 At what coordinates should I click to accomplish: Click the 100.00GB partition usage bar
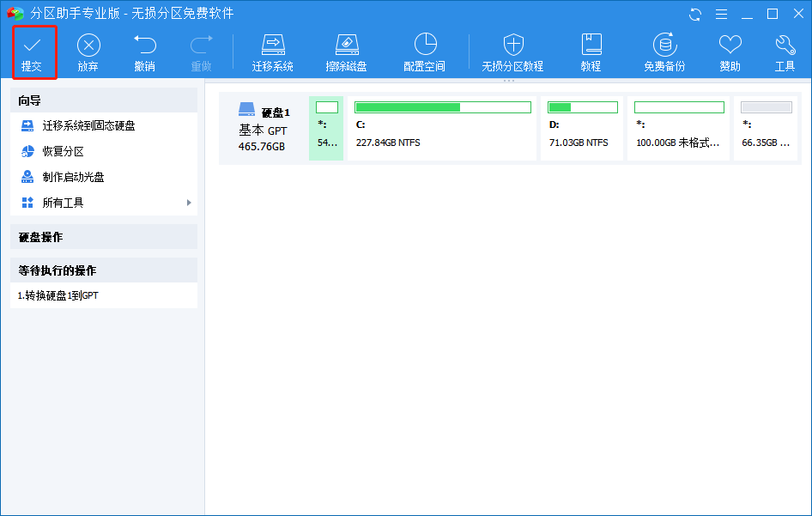point(679,107)
